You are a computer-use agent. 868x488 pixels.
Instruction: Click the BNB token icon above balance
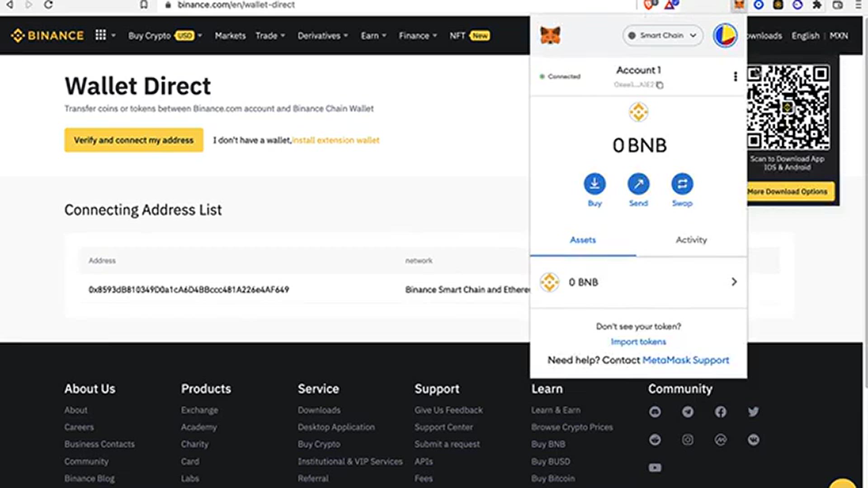point(638,112)
